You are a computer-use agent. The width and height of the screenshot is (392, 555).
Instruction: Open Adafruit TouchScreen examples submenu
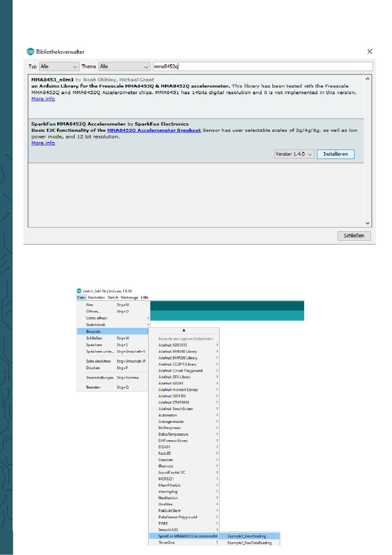click(184, 409)
